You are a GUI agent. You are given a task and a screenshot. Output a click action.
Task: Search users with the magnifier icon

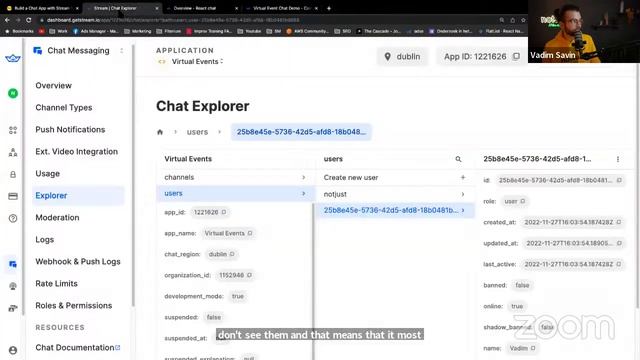(458, 159)
